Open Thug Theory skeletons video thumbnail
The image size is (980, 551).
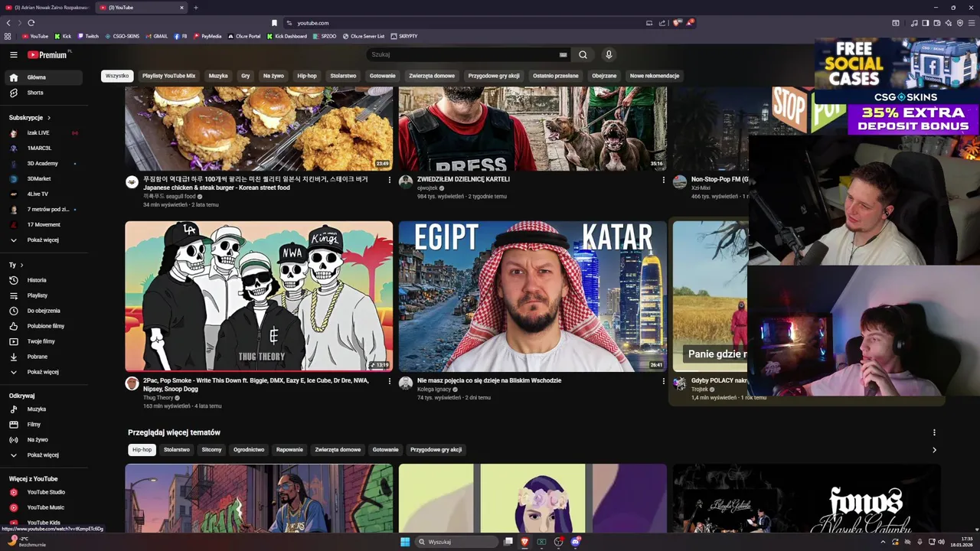click(x=259, y=296)
